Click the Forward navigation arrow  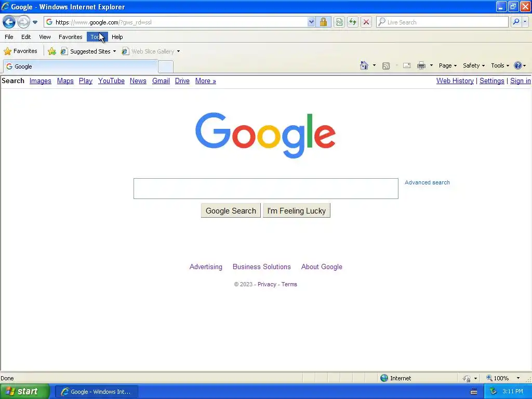point(23,22)
